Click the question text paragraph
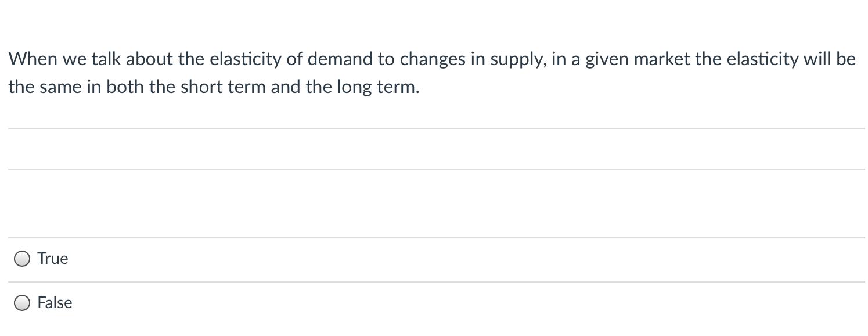This screenshot has height=336, width=868. (x=348, y=73)
